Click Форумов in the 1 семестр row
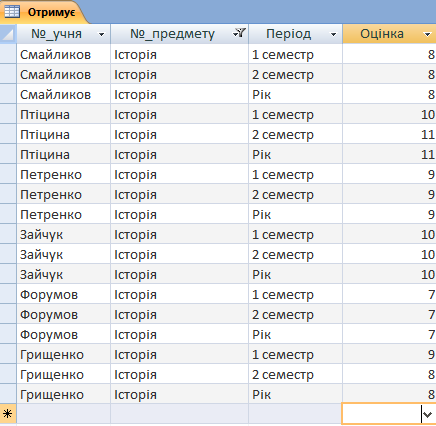Screen dimensions: 436x426 click(x=49, y=295)
